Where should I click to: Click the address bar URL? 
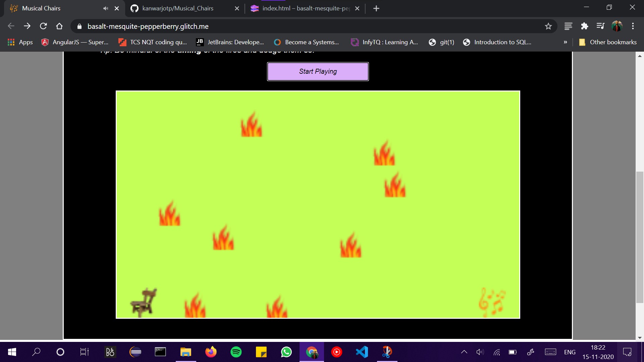coord(148,26)
